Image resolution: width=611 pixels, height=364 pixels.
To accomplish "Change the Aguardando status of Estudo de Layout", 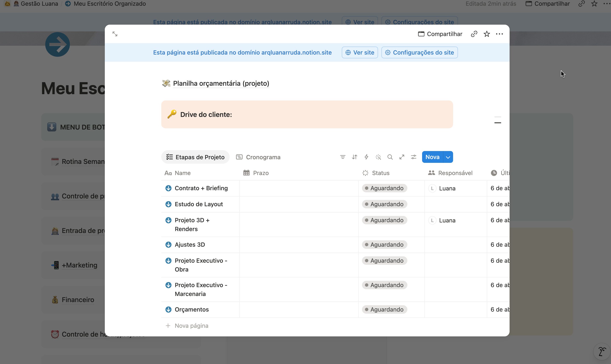I will pyautogui.click(x=384, y=204).
